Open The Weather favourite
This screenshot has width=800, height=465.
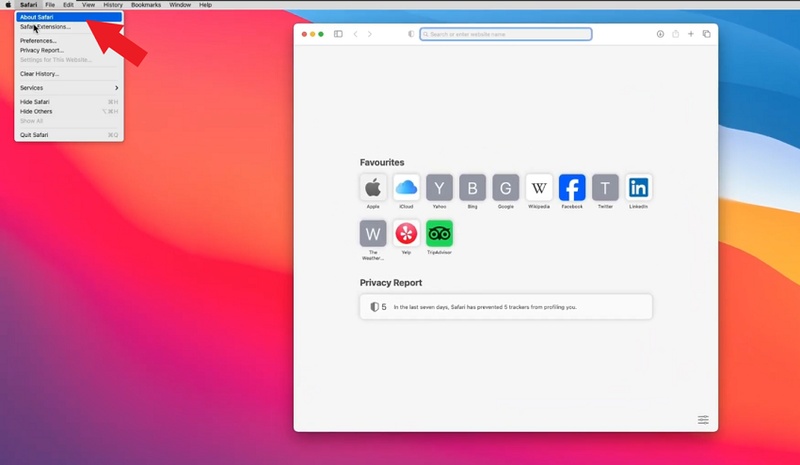(373, 234)
